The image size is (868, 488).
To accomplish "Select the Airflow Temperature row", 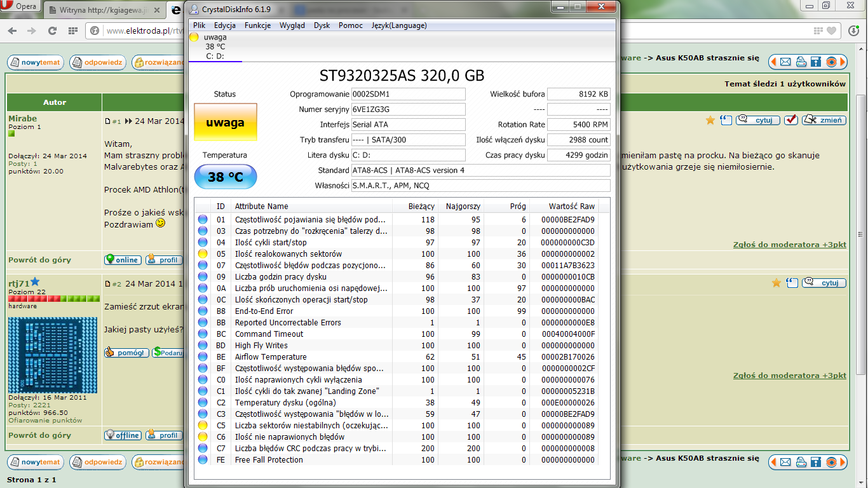I will tap(397, 356).
